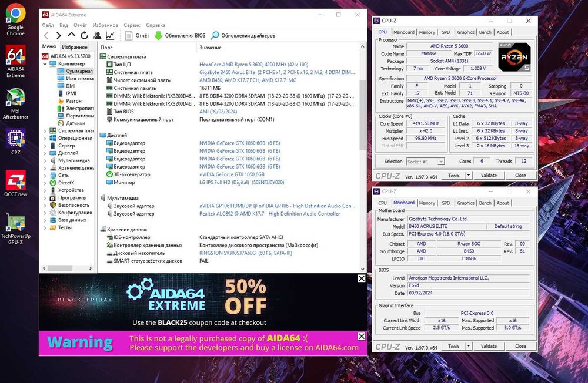This screenshot has width=588, height=383.
Task: Select Суммарная item in tree
Action: point(75,71)
